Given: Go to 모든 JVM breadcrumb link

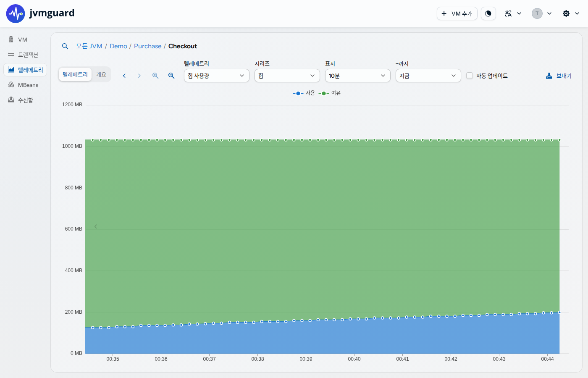Looking at the screenshot, I should point(89,46).
